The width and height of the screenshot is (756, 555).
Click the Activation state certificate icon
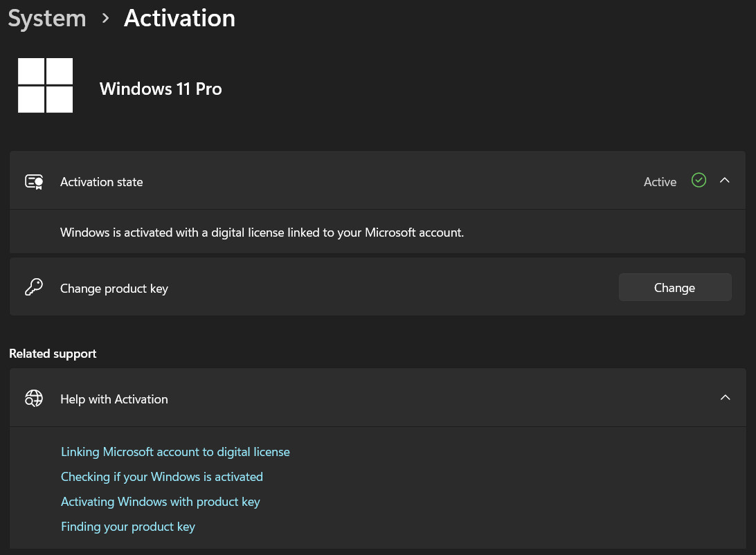coord(34,181)
